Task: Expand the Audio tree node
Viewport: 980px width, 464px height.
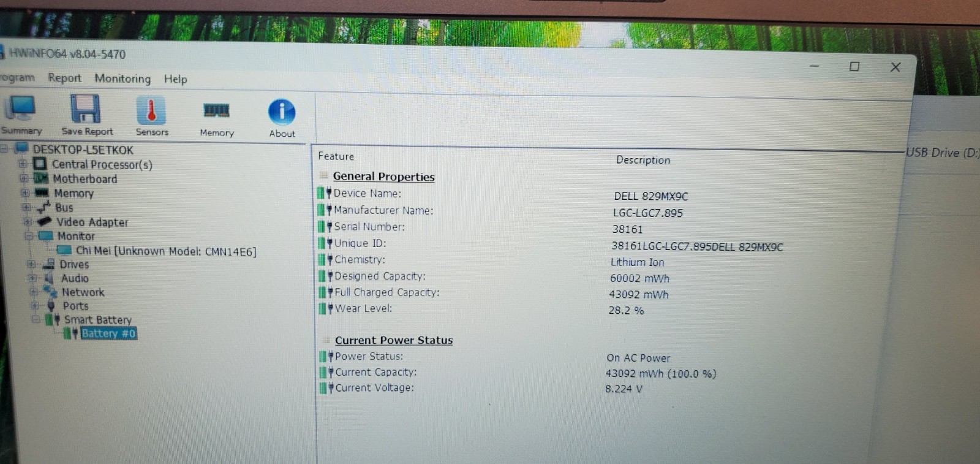Action: (x=32, y=278)
